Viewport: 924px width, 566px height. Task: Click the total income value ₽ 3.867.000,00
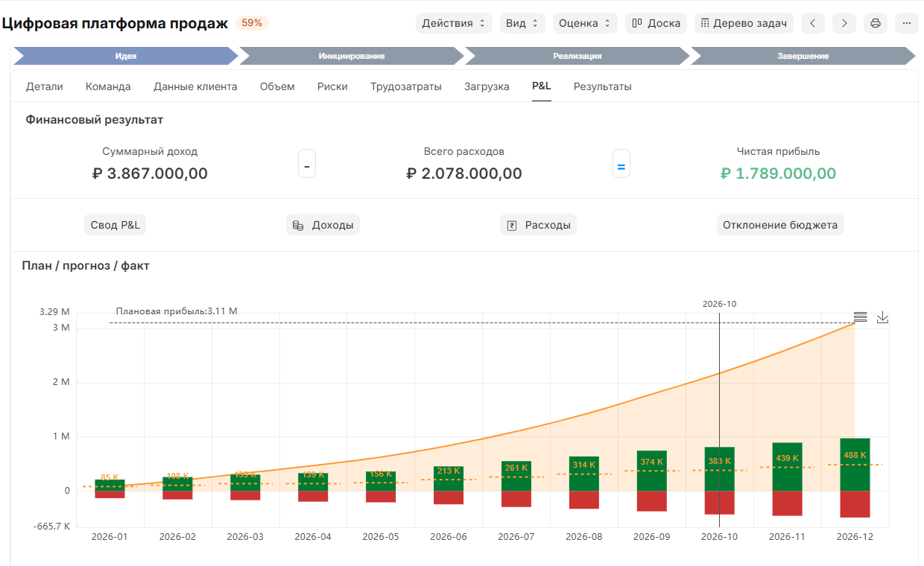[x=150, y=174]
